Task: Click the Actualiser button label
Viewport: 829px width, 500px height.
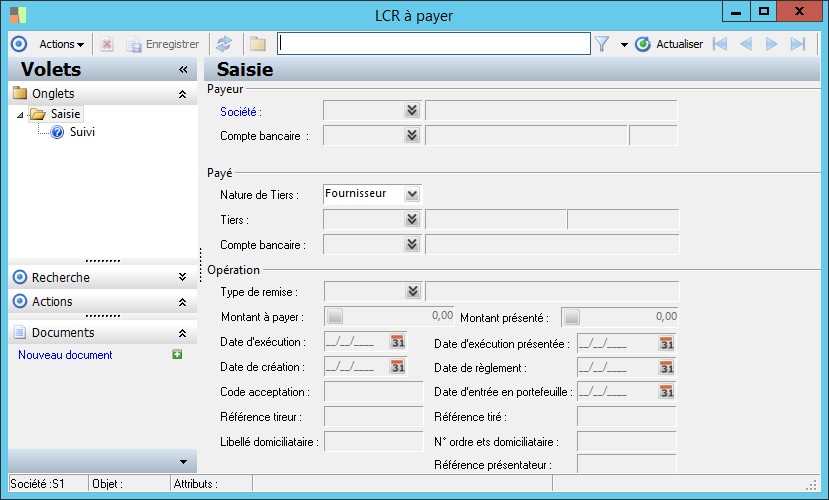Action: coord(679,44)
